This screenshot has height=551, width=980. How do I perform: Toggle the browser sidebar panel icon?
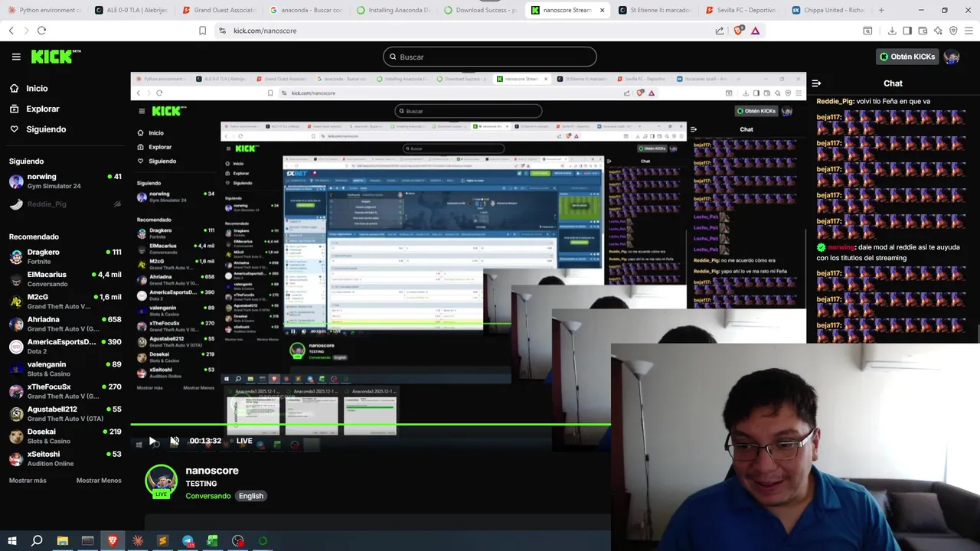tap(907, 31)
